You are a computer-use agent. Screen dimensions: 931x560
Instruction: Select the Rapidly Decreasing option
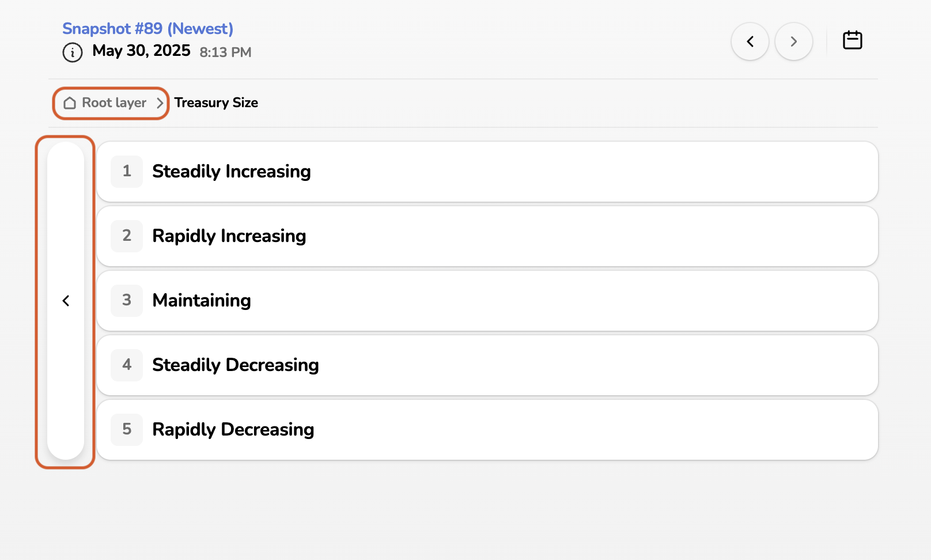(x=233, y=430)
